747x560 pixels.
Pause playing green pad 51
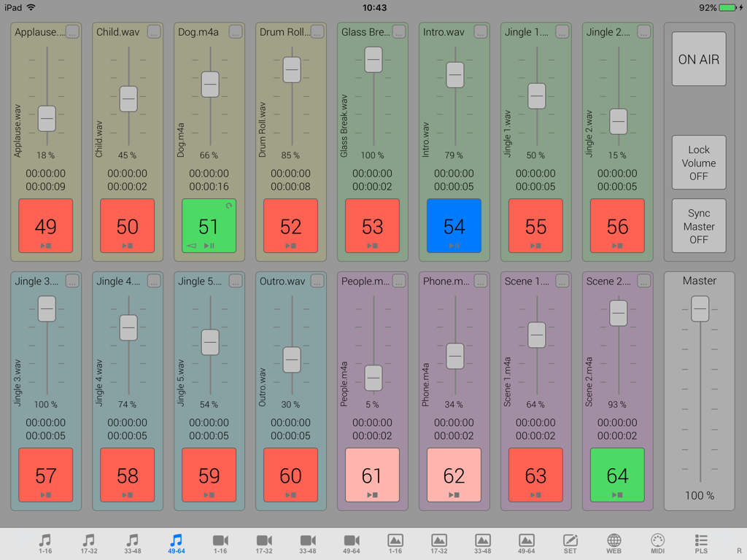209,226
